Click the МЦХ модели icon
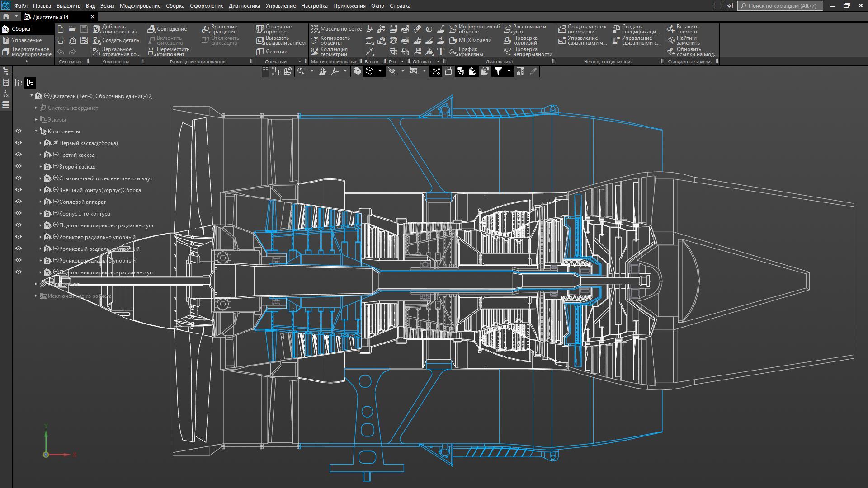 tap(470, 40)
